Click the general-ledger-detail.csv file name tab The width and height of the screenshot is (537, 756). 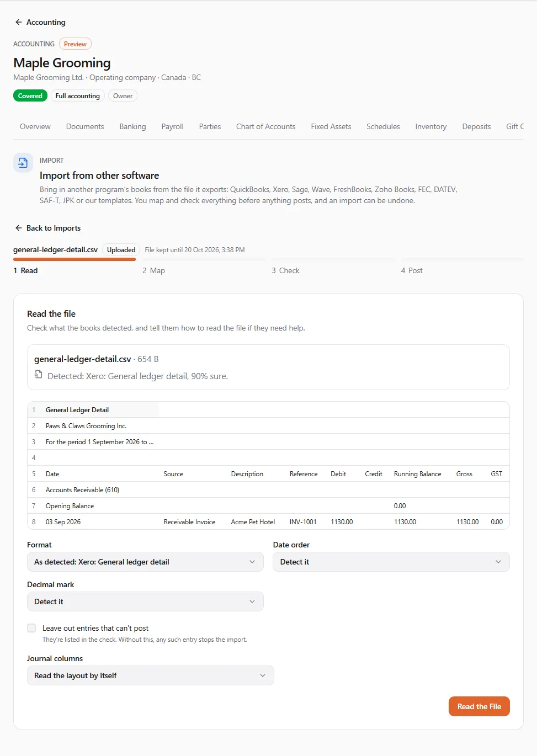[x=55, y=250]
